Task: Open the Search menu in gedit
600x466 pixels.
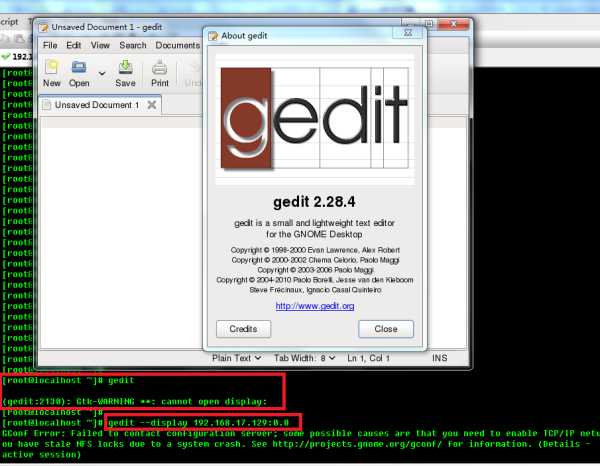Action: (x=133, y=46)
